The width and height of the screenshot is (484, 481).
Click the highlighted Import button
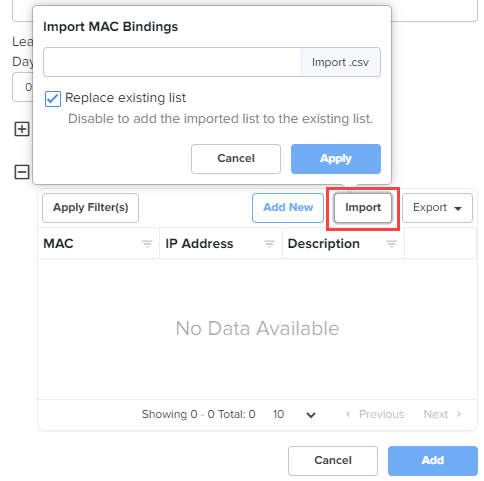click(363, 208)
